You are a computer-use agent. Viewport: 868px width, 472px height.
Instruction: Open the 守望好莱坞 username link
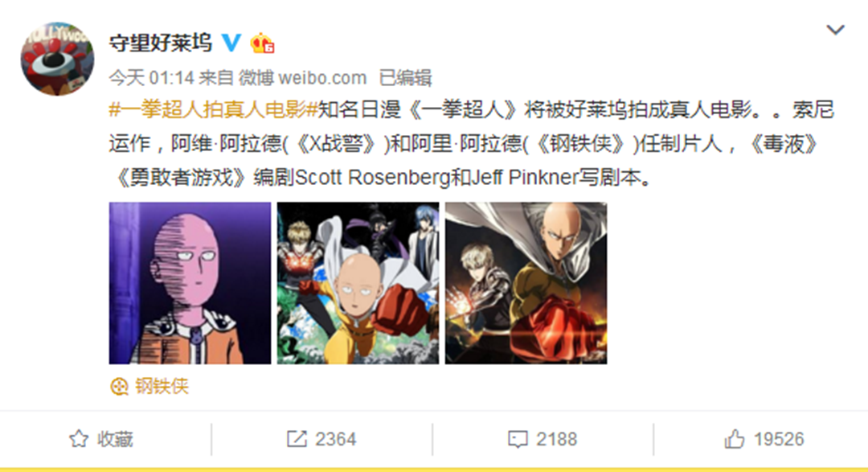161,43
